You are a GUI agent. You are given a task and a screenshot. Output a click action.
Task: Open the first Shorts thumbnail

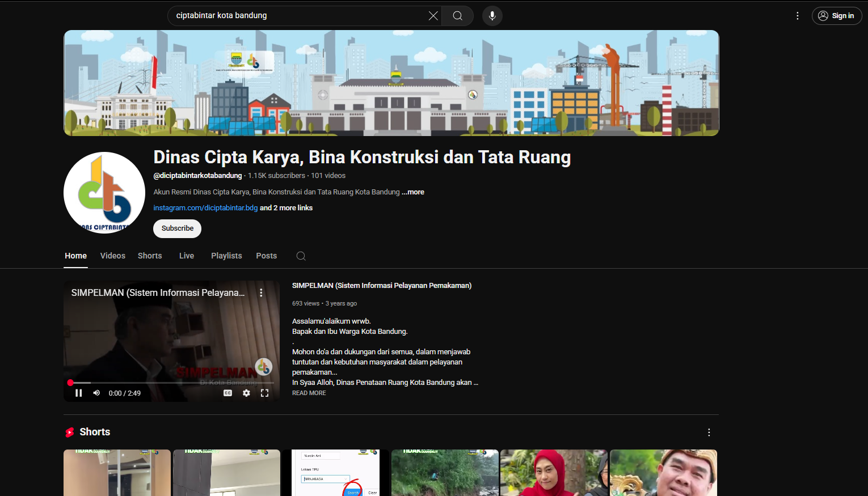(117, 473)
